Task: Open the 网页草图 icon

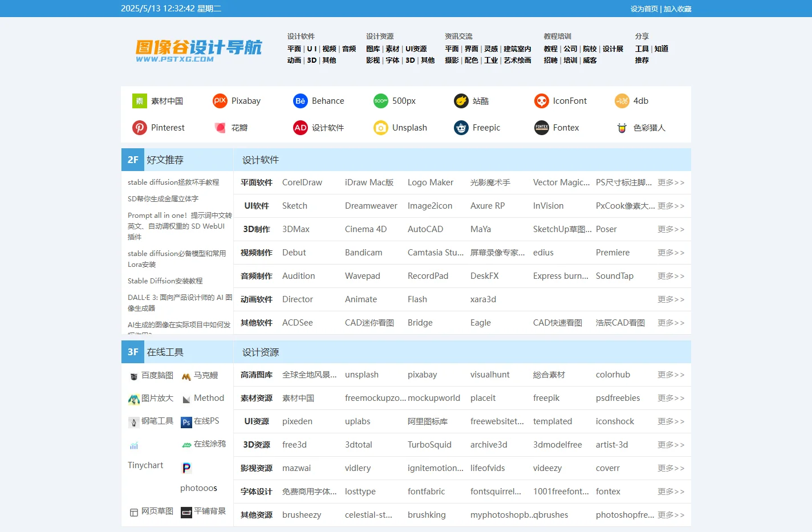Action: pos(134,512)
